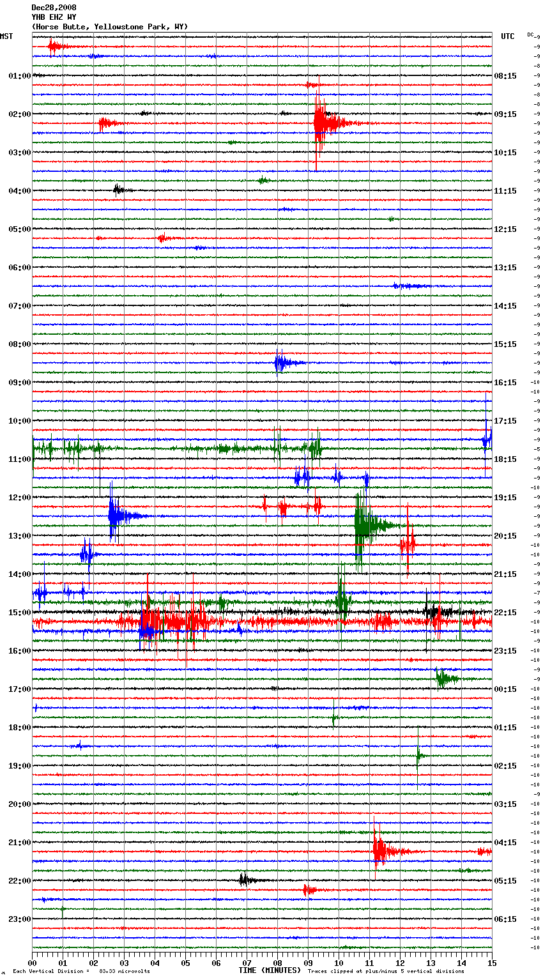Screen dimensions: 543x980
Task: Select the 14:00 MST time label
Action: (20, 574)
